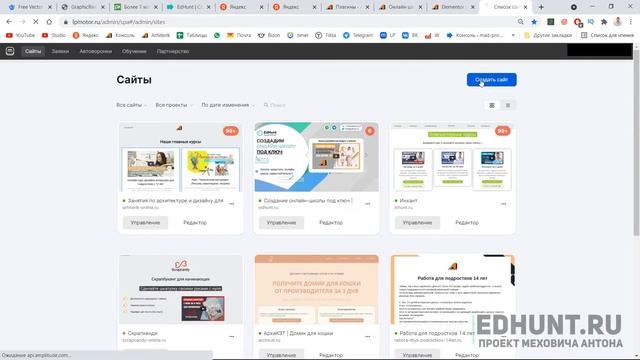Click the АрхиКЭТ | Домик для кошки title
Screen dimensions: 640x360
[x=298, y=333]
